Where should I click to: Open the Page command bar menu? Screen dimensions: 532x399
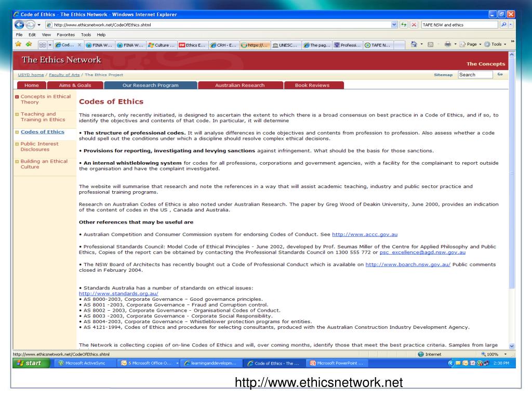click(x=471, y=45)
